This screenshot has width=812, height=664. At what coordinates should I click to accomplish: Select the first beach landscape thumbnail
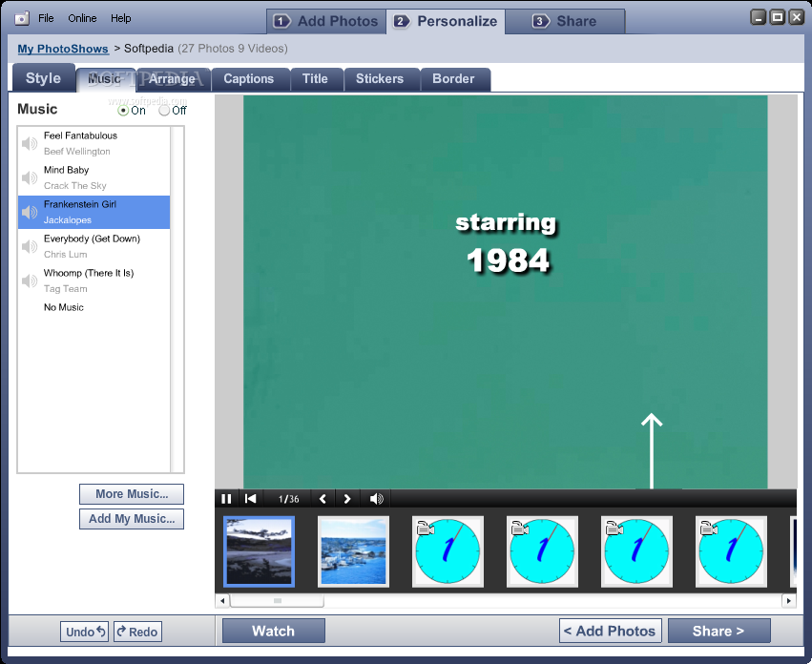click(x=259, y=552)
